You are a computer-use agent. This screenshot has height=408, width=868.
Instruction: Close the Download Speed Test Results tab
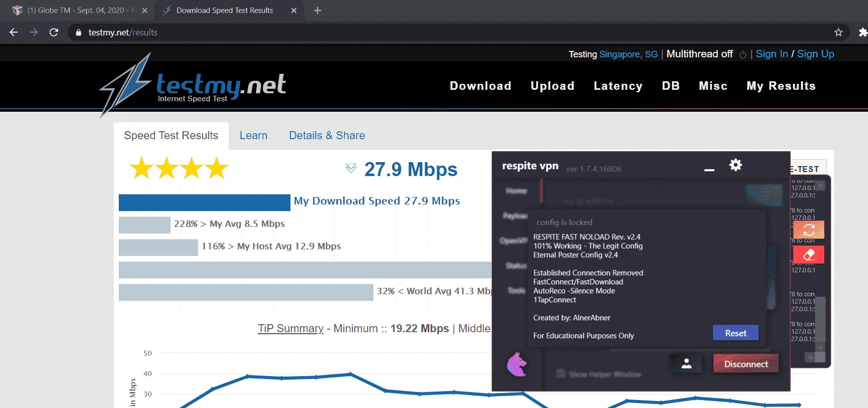click(x=294, y=10)
